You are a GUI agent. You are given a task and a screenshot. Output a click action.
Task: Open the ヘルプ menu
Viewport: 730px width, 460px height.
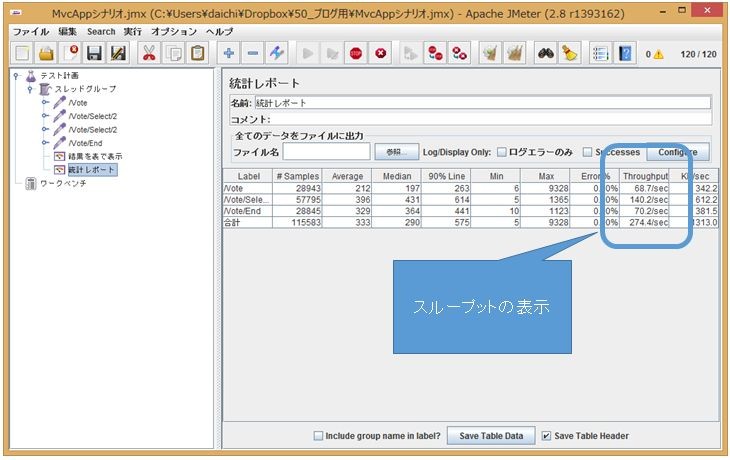220,32
